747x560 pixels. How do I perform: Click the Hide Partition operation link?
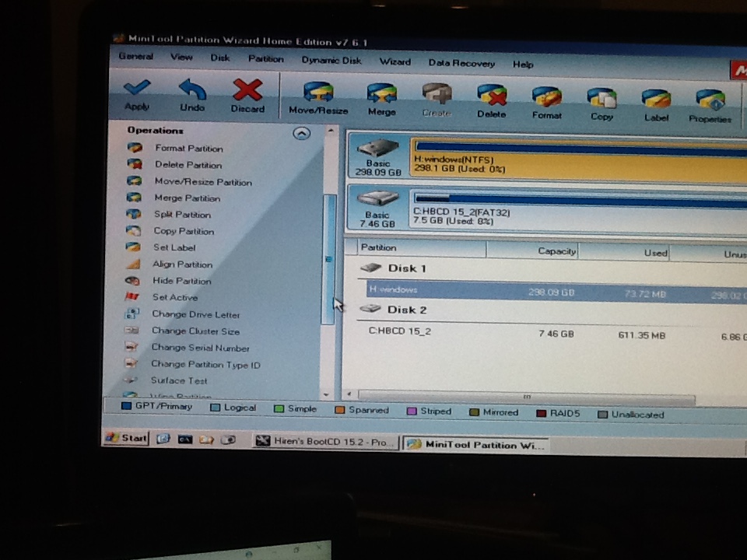coord(182,281)
